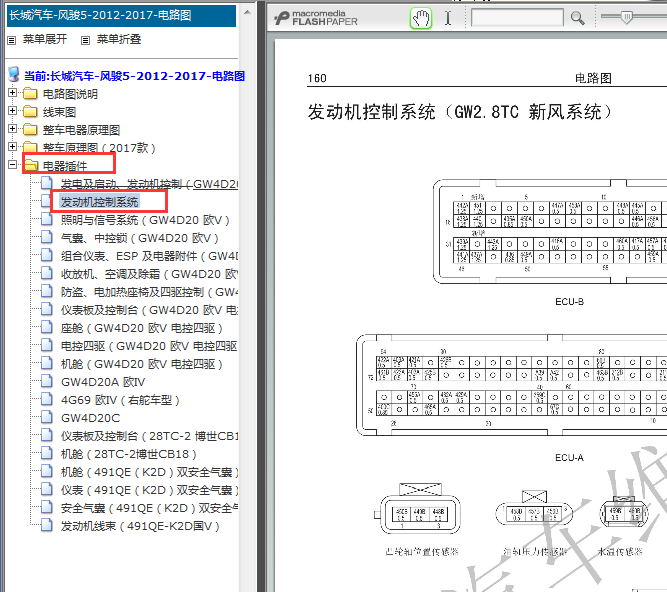Open 发动机线束 (491QE-K2D国V) document
This screenshot has width=667, height=592.
click(140, 527)
